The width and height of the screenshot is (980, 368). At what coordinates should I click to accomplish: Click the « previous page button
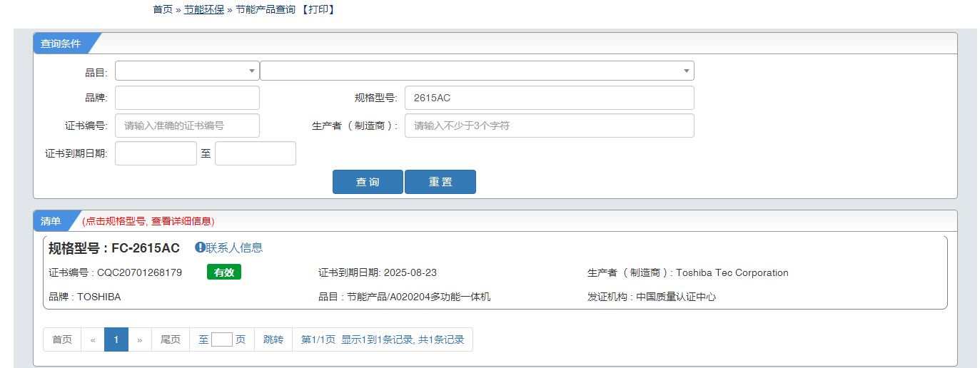[93, 339]
